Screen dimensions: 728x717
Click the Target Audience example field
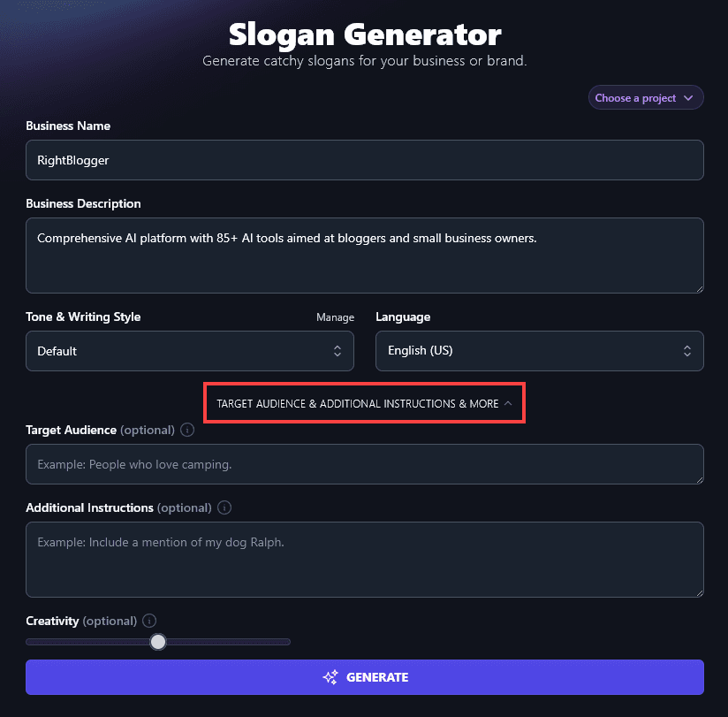(364, 464)
